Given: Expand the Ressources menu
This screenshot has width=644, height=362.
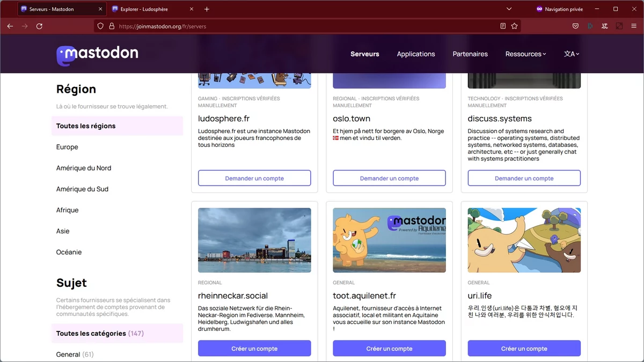Looking at the screenshot, I should tap(525, 54).
